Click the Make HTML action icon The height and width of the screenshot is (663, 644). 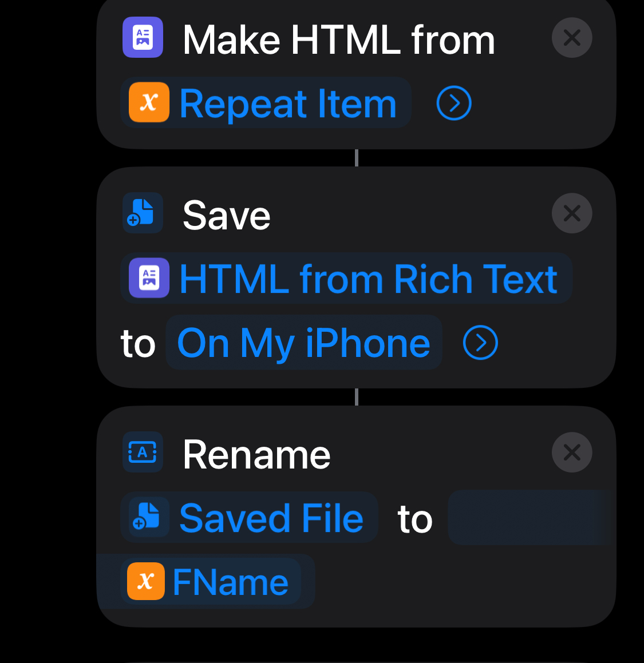(143, 38)
